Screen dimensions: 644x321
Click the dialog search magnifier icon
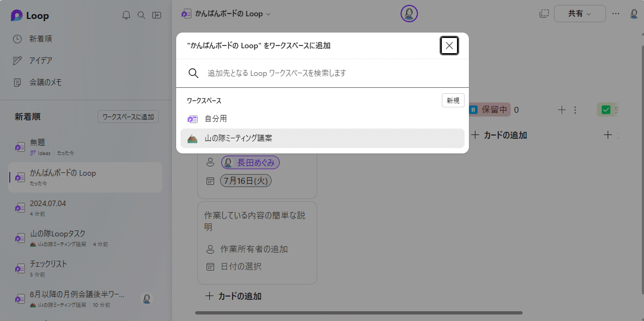194,73
